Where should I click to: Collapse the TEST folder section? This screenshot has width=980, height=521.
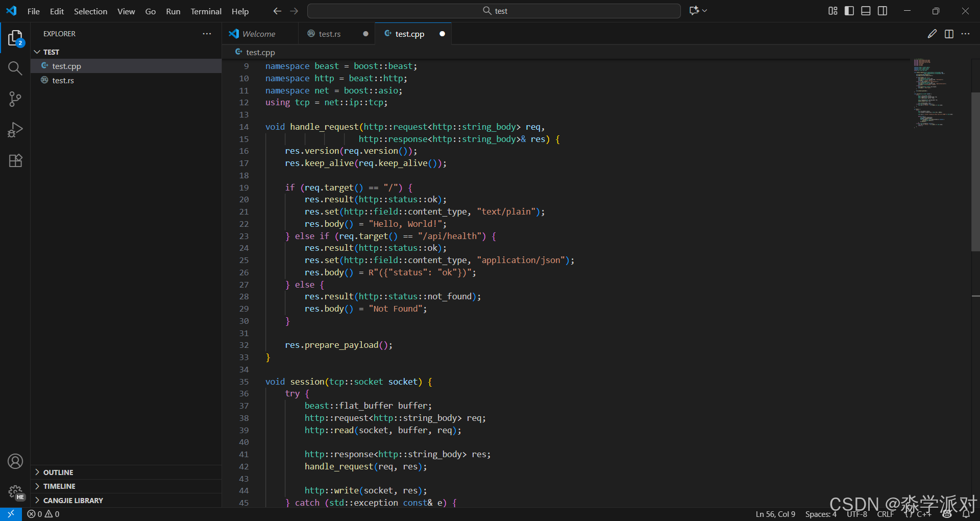[x=126, y=52]
